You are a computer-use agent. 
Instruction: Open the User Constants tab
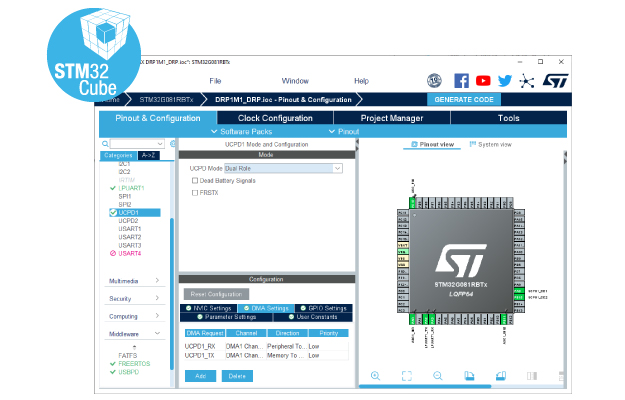pos(313,317)
